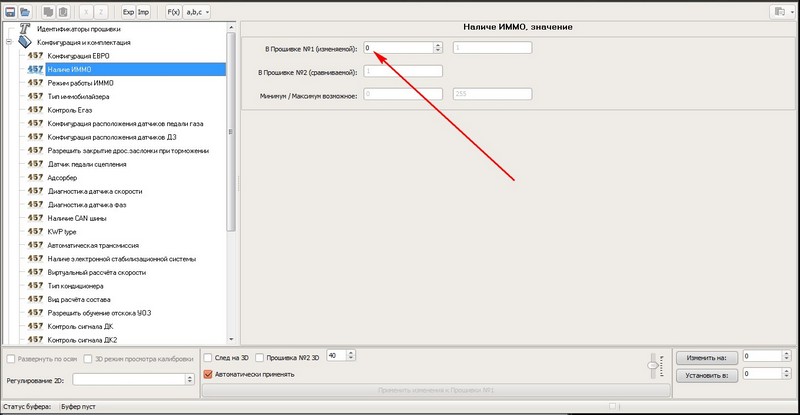800x415 pixels.
Task: Click the open folder icon in toolbar
Action: [25, 11]
